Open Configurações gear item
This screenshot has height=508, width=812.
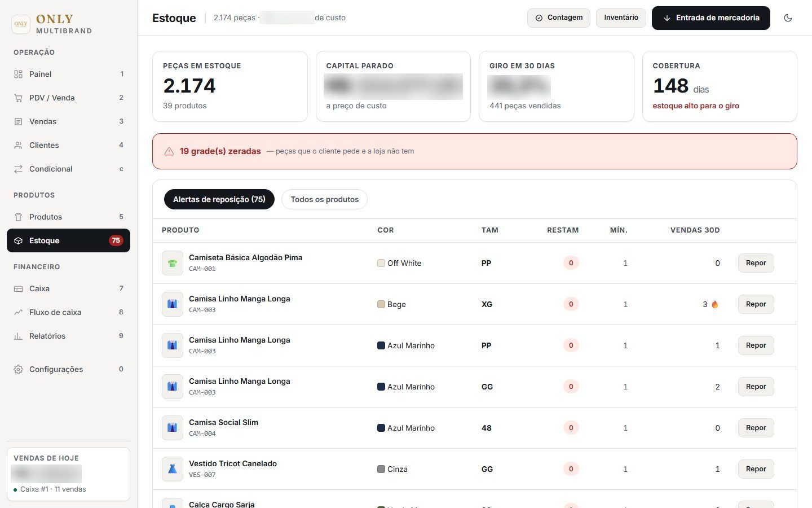tap(68, 369)
